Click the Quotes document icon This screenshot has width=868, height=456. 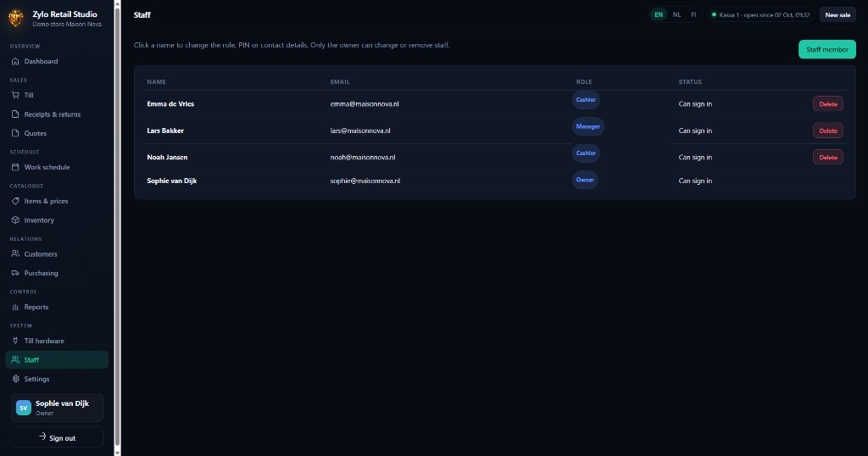tap(15, 133)
